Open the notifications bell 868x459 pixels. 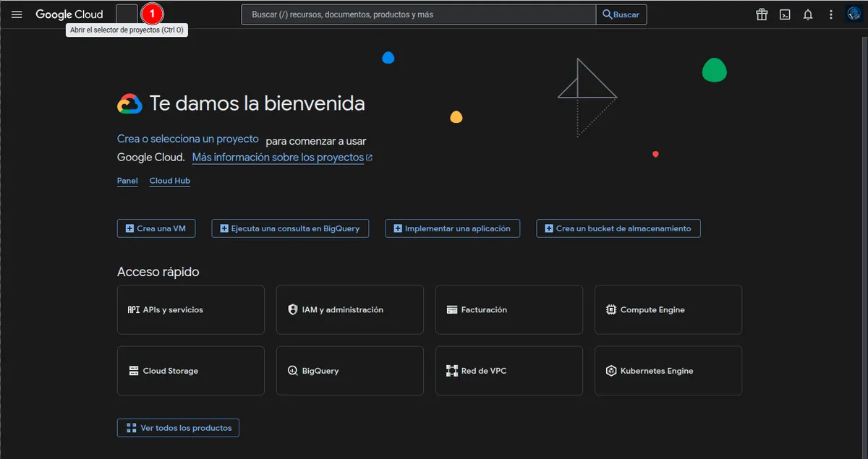coord(808,14)
